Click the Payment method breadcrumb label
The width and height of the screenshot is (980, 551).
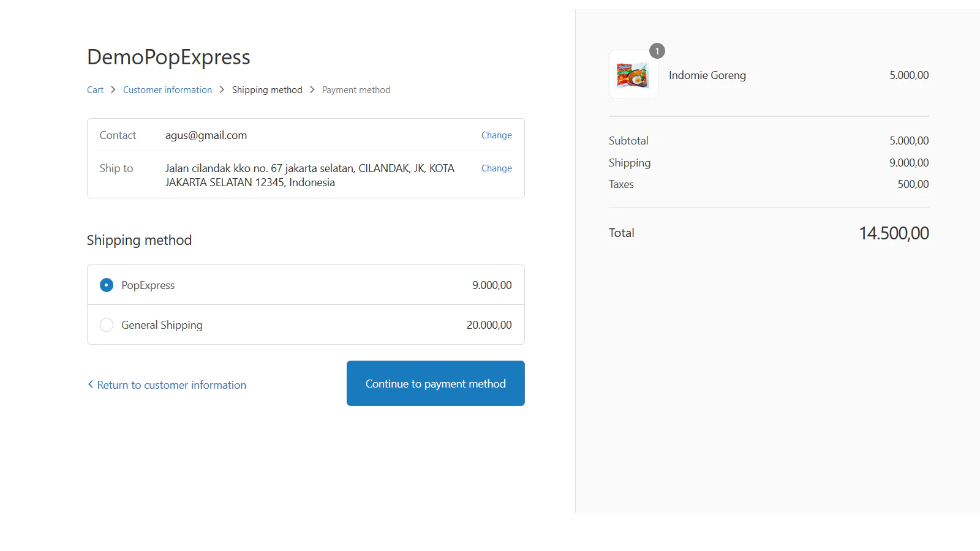point(356,89)
